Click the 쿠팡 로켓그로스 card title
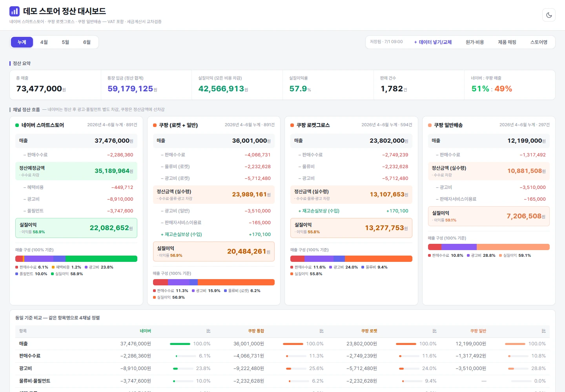 pyautogui.click(x=313, y=125)
